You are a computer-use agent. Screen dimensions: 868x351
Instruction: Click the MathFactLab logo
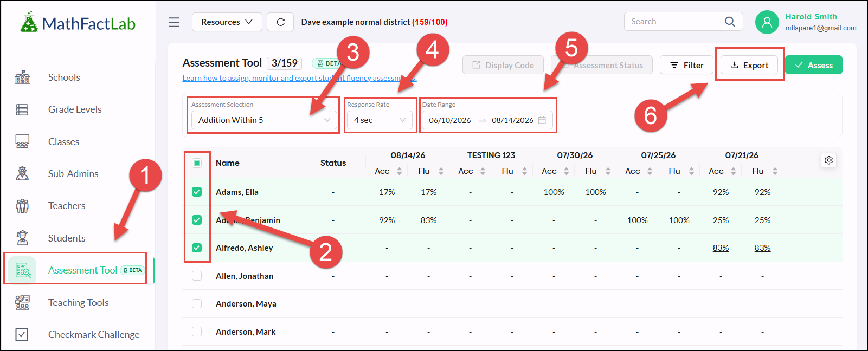tap(78, 23)
